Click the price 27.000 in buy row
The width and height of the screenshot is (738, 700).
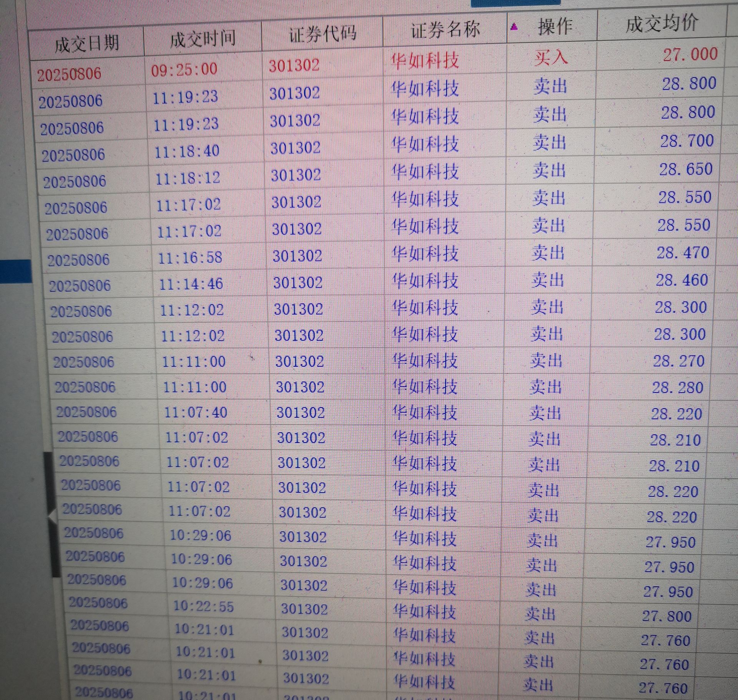pyautogui.click(x=690, y=54)
